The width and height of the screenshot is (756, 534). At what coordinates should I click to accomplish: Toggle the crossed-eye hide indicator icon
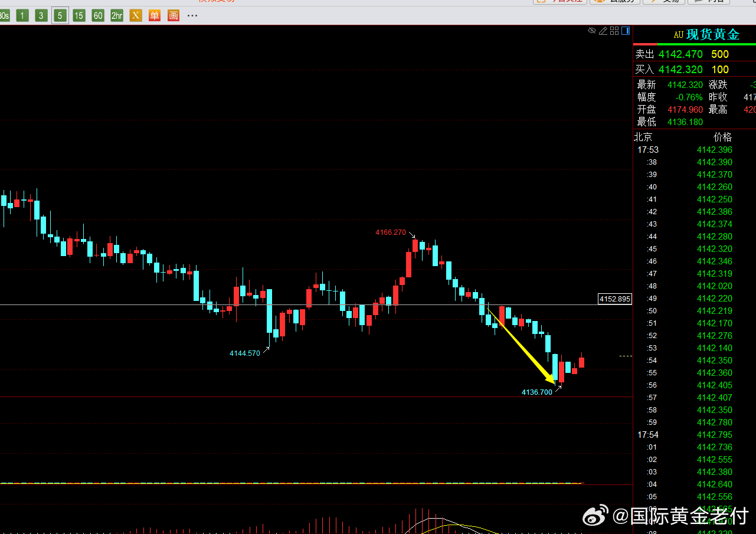click(x=592, y=31)
